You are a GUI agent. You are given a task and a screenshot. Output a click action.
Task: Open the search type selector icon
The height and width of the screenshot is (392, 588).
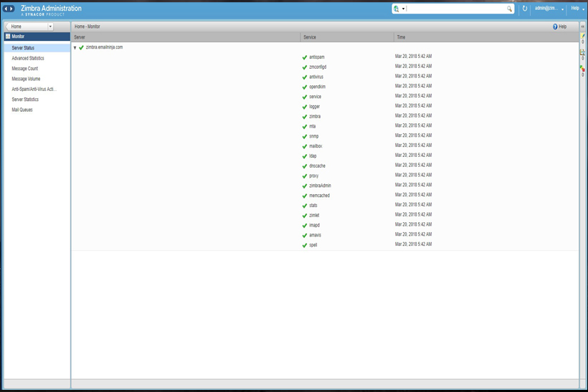coord(397,9)
